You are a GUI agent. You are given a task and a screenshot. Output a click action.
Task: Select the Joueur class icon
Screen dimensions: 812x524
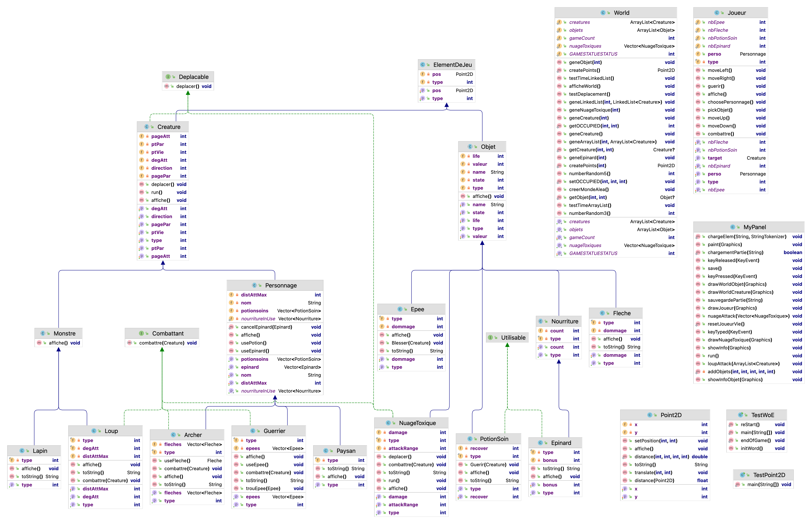[x=717, y=13]
